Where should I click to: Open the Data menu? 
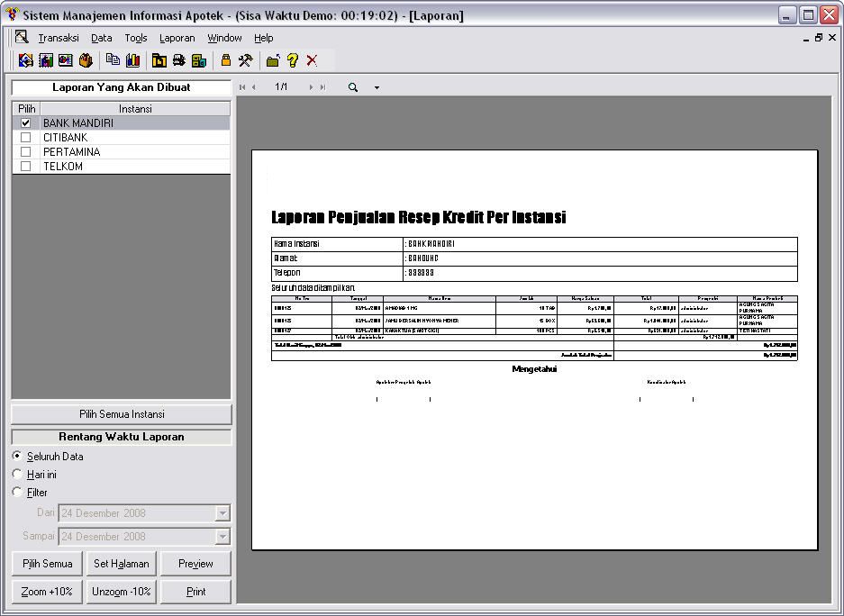(101, 38)
